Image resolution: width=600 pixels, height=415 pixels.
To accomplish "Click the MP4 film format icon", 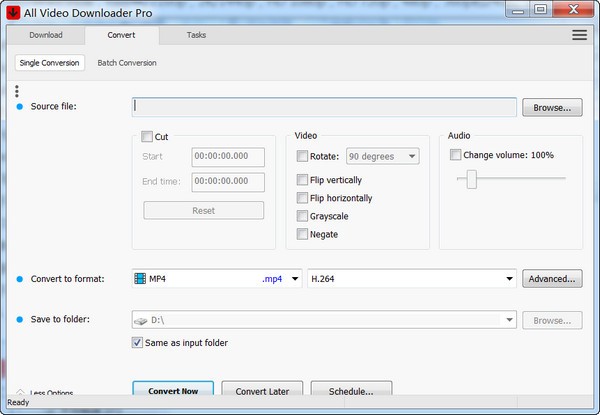I will pos(140,279).
